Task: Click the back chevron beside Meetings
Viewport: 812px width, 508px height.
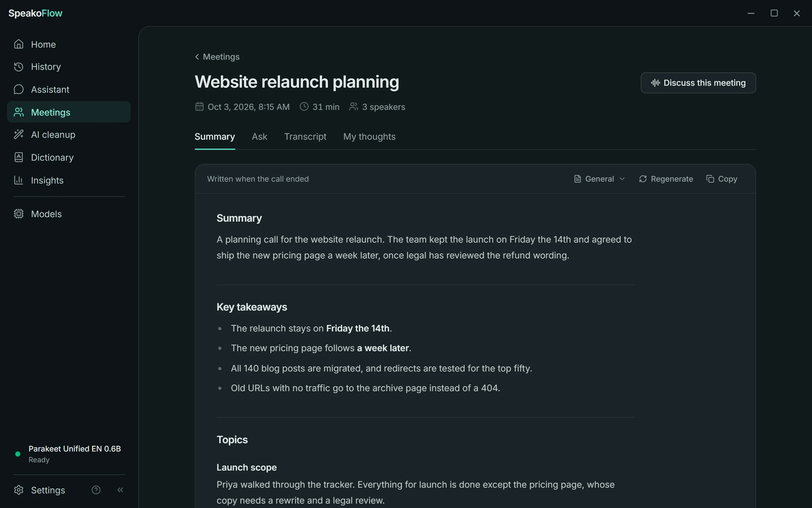Action: point(197,57)
